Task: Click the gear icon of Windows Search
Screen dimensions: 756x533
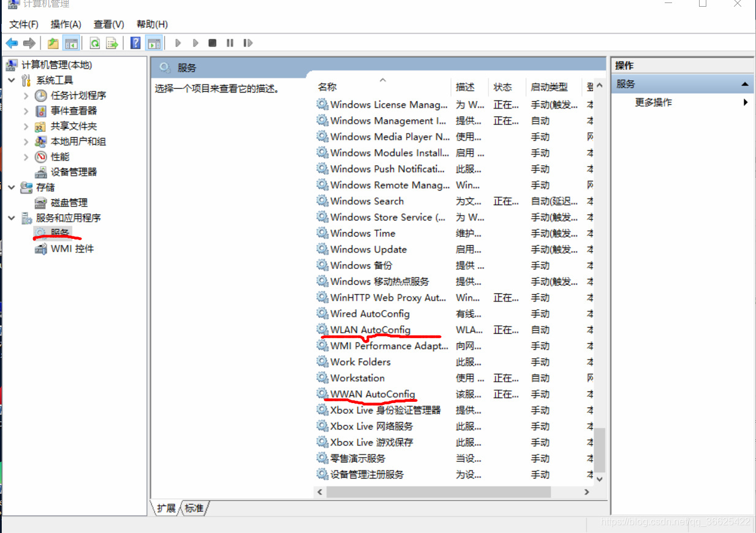Action: 322,201
